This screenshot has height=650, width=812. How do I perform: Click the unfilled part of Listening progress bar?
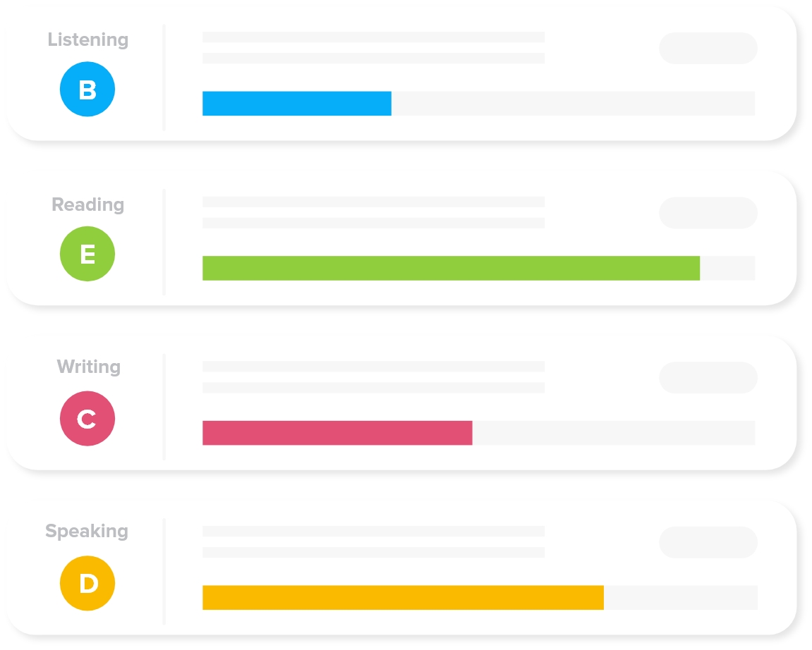point(574,104)
